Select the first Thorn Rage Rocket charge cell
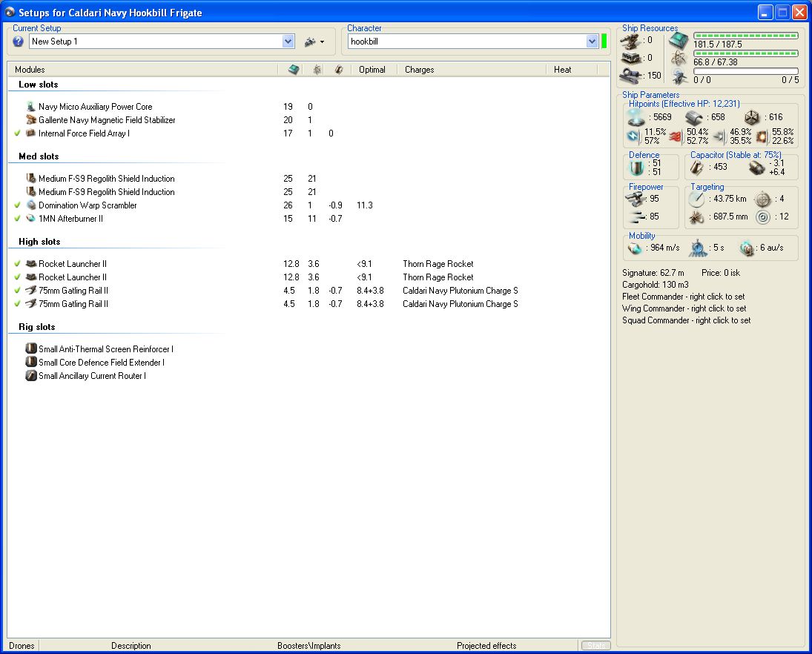This screenshot has height=654, width=812. click(438, 263)
